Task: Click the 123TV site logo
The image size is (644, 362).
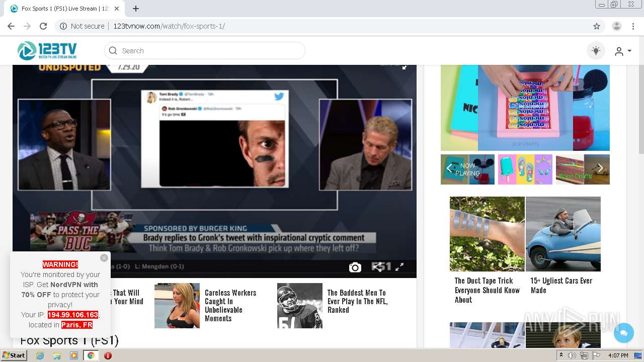Action: tap(47, 51)
